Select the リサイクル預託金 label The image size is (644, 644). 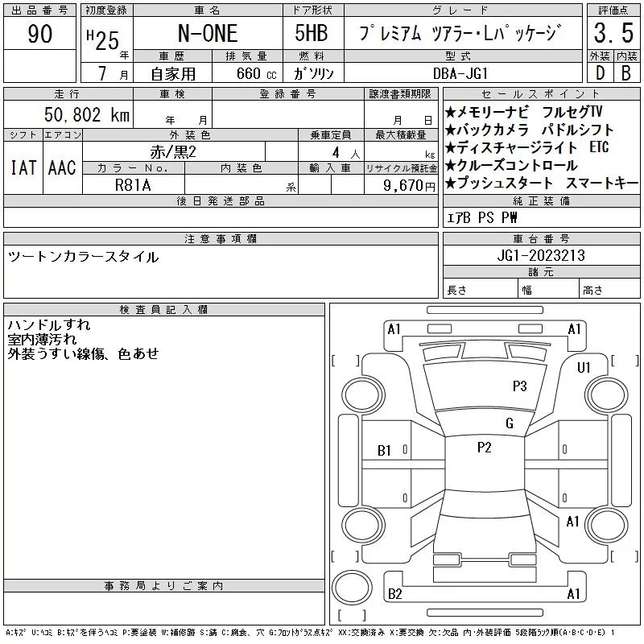point(401,168)
